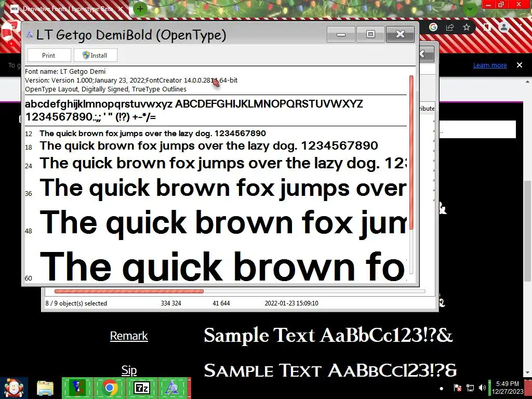Screen dimensions: 532x399
Task: Open the Remark font link
Action: 129,336
